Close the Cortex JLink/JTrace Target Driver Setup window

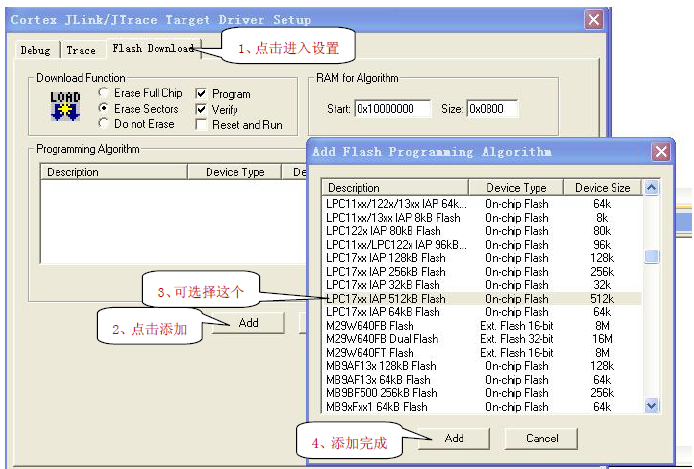point(594,19)
